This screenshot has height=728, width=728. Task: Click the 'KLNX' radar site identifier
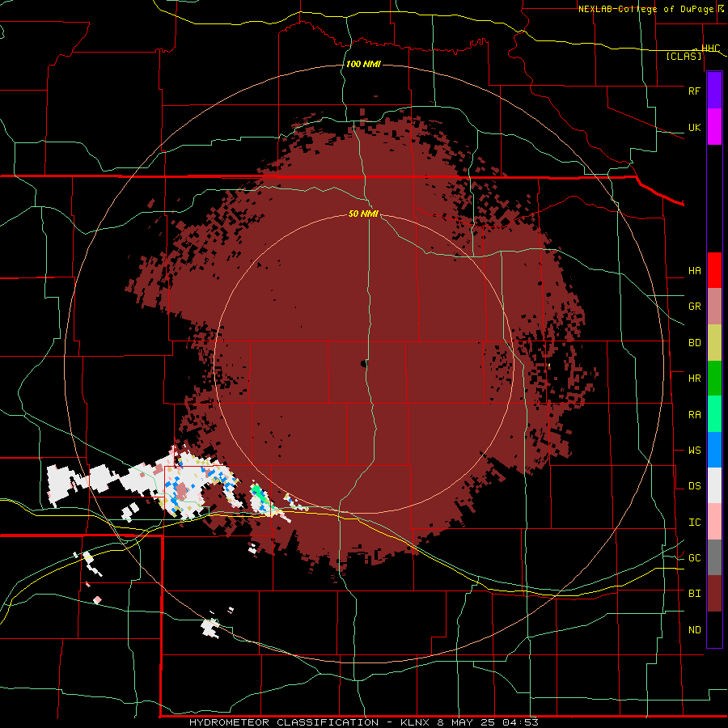416,722
